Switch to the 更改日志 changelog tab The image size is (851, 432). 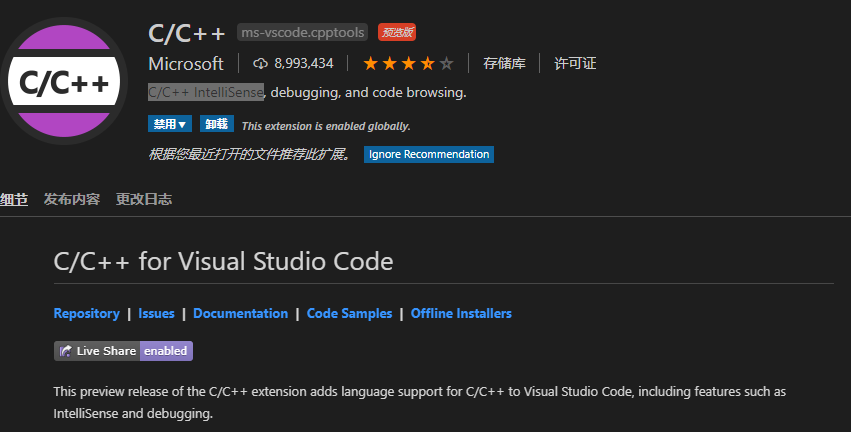144,199
